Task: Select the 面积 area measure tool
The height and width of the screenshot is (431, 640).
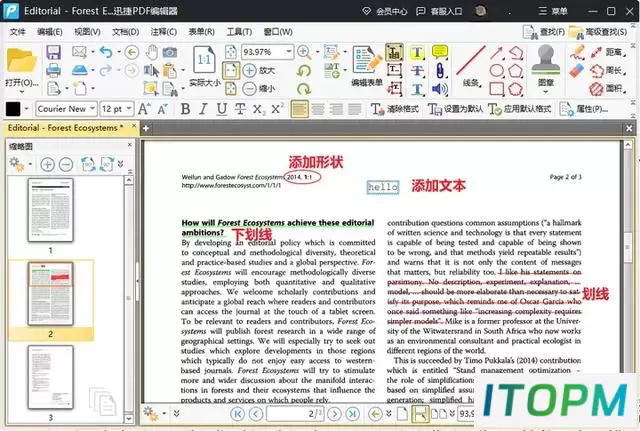Action: tap(607, 88)
